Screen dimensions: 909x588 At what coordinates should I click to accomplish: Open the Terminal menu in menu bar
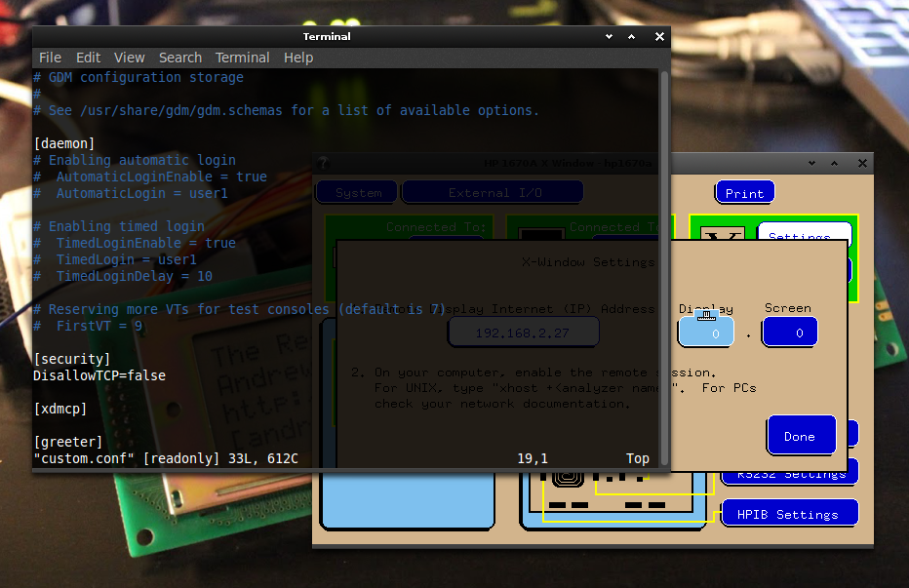242,58
